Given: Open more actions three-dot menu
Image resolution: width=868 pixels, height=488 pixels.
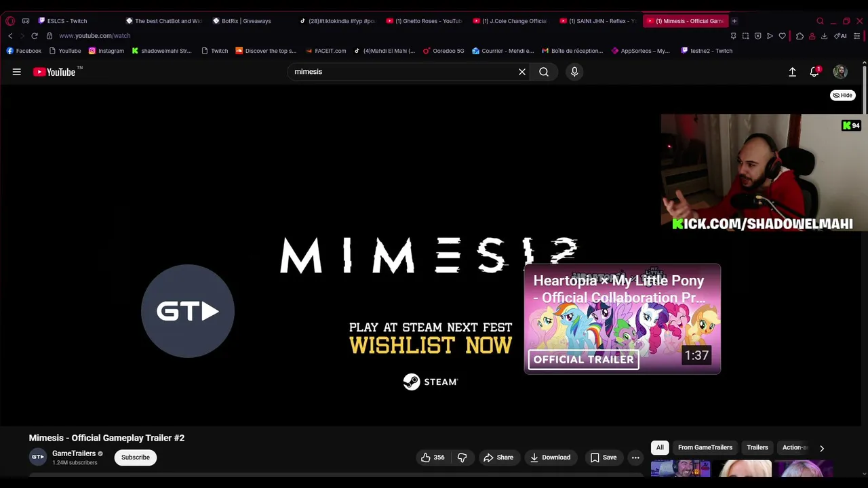Looking at the screenshot, I should 635,457.
